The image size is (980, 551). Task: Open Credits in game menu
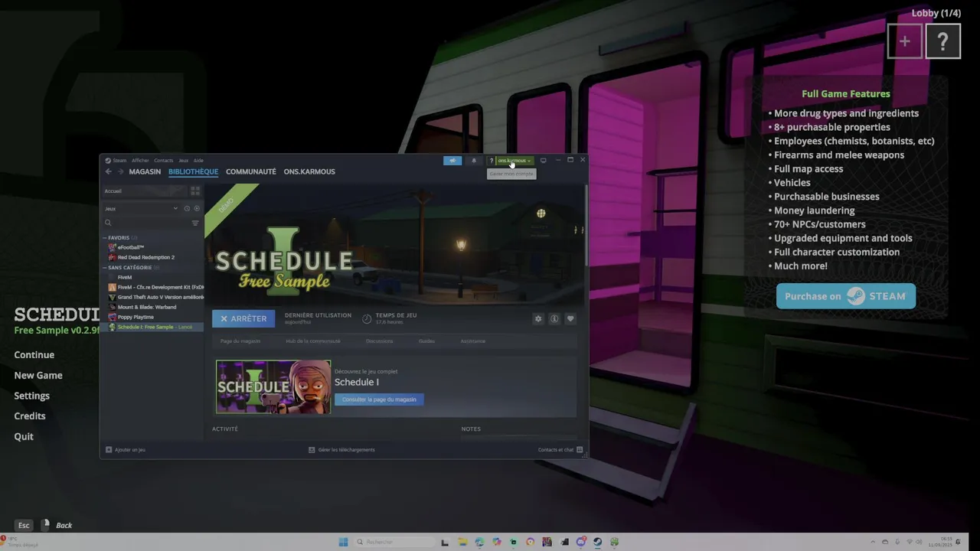click(30, 416)
